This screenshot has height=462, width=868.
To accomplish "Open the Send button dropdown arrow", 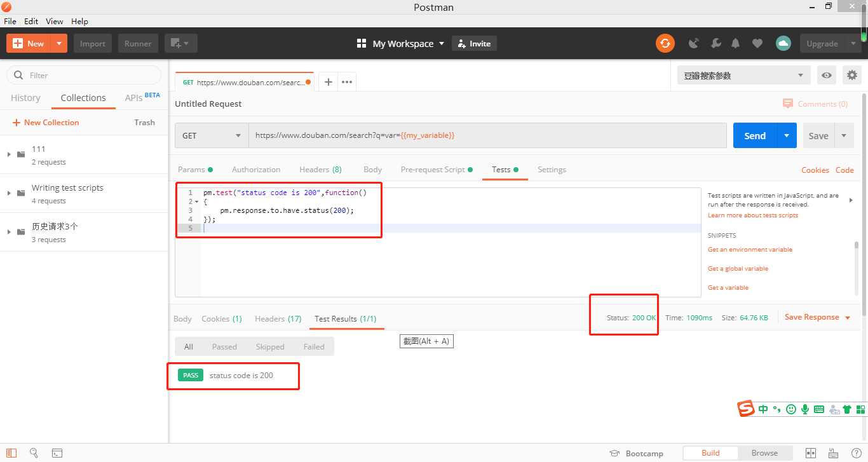I will 787,135.
